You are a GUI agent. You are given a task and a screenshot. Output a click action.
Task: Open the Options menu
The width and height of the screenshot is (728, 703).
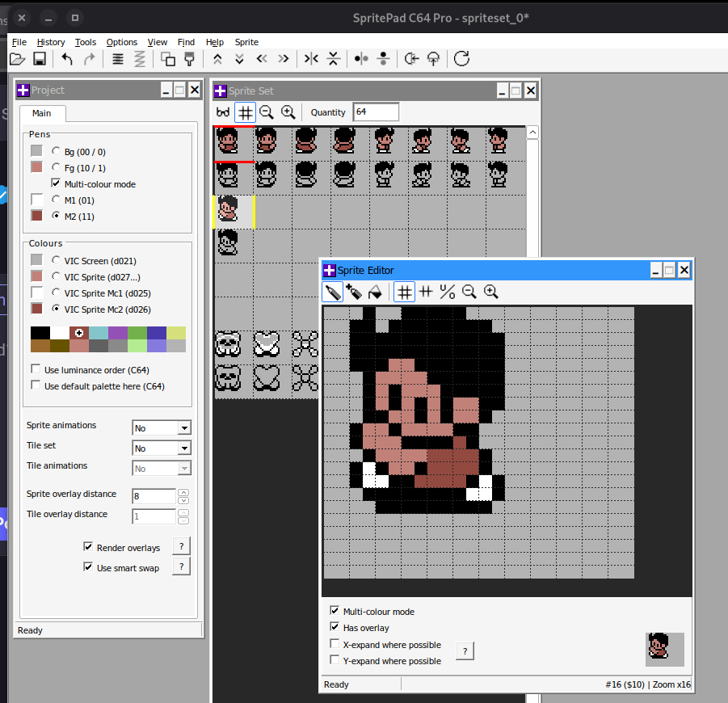(121, 42)
